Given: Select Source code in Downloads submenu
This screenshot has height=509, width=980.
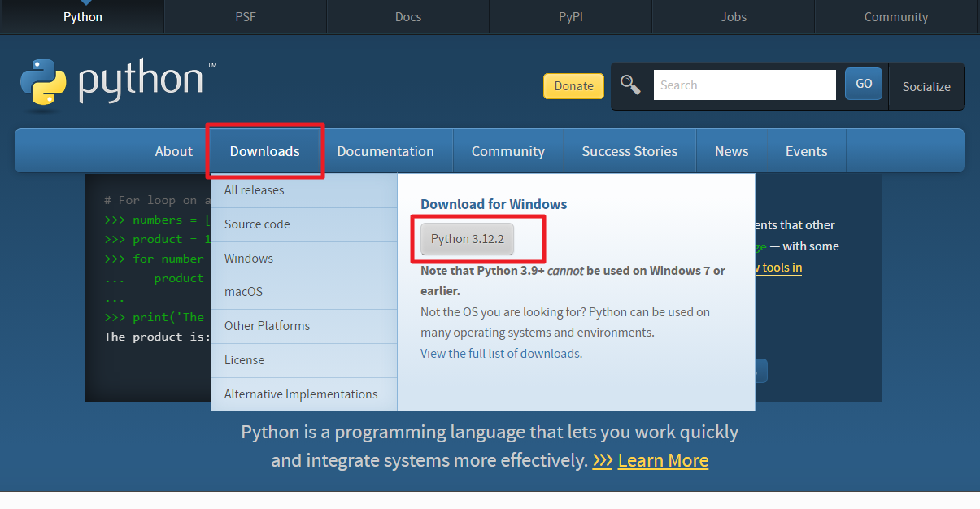Looking at the screenshot, I should click(304, 224).
